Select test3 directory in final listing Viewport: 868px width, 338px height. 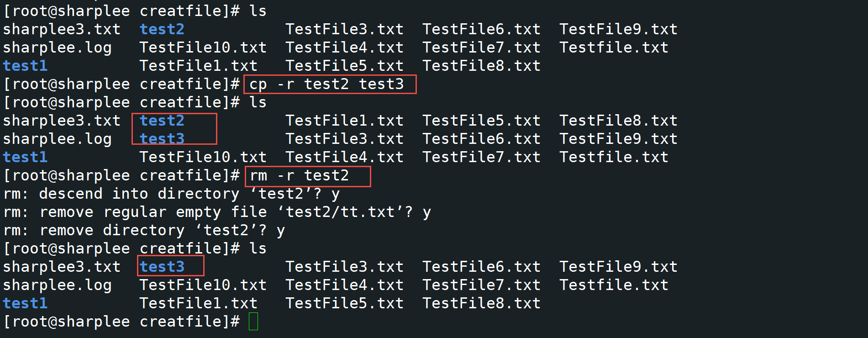[162, 267]
